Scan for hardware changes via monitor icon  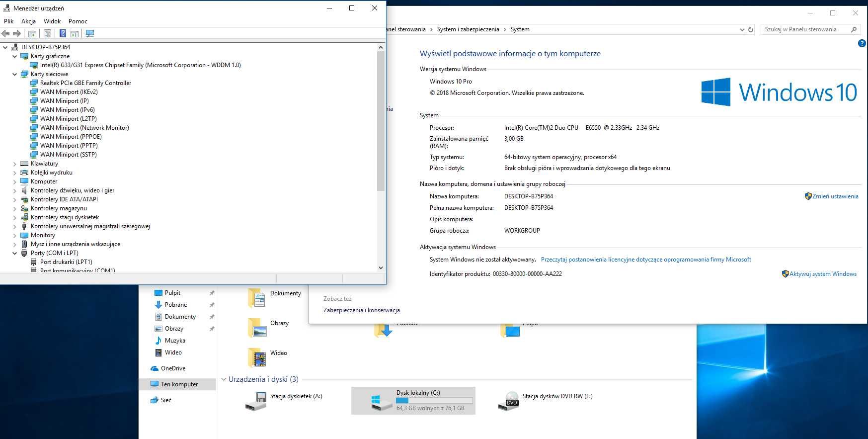(x=90, y=33)
